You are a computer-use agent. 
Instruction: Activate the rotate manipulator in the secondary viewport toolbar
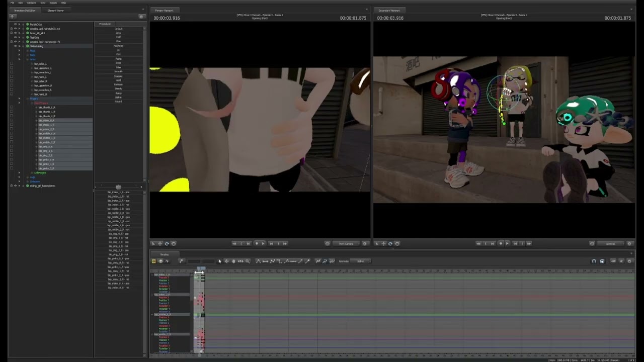(390, 244)
